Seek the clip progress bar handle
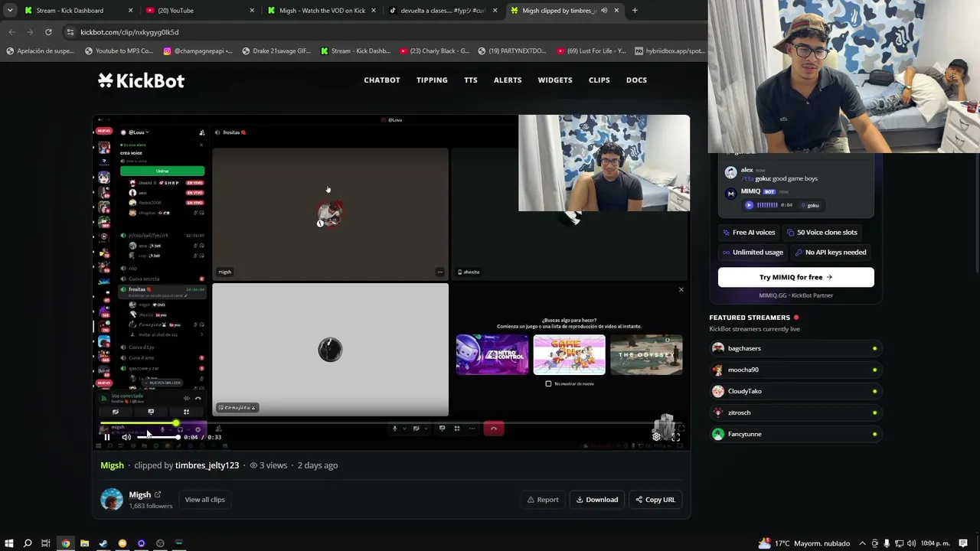 pos(176,423)
